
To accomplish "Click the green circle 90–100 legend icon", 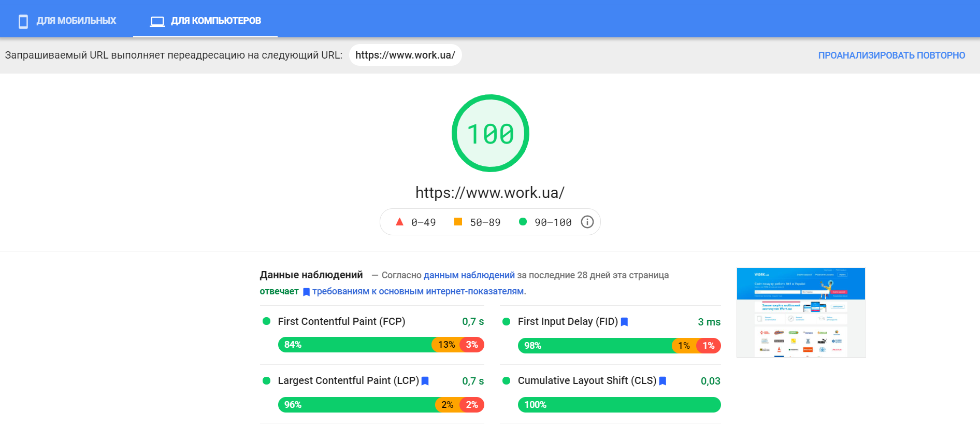I will point(523,222).
